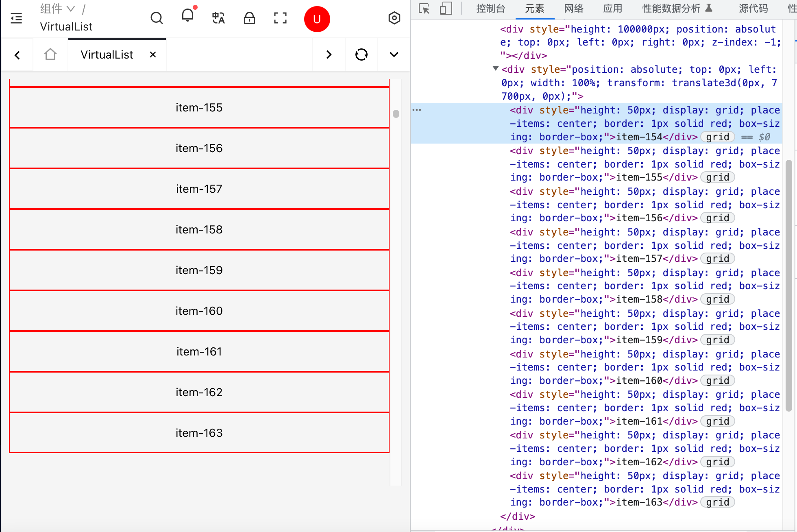
Task: Click the home tab icon
Action: click(x=50, y=55)
